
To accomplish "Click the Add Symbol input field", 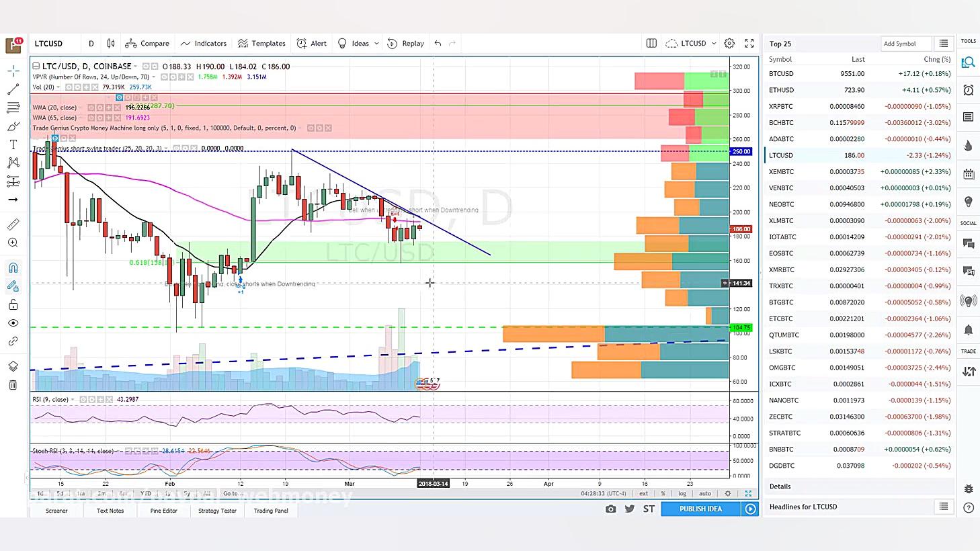I will point(905,44).
